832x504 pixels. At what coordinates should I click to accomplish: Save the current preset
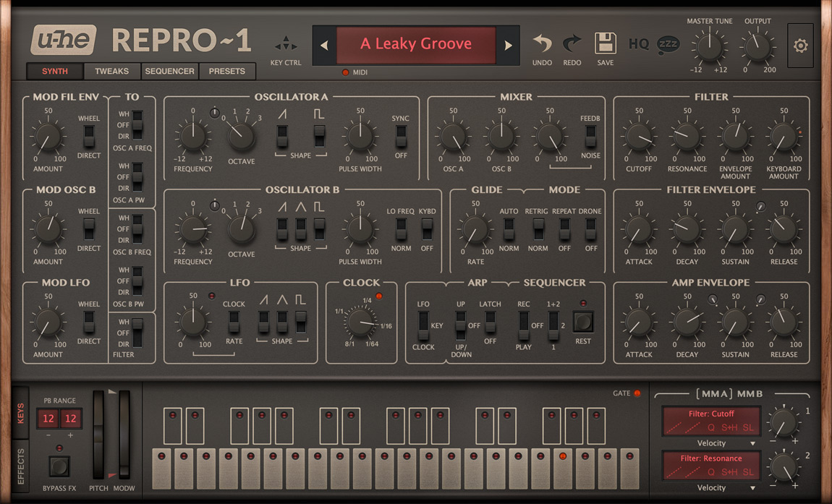606,43
